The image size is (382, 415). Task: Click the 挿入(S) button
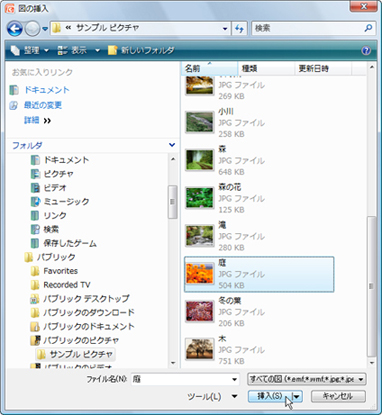coord(270,396)
